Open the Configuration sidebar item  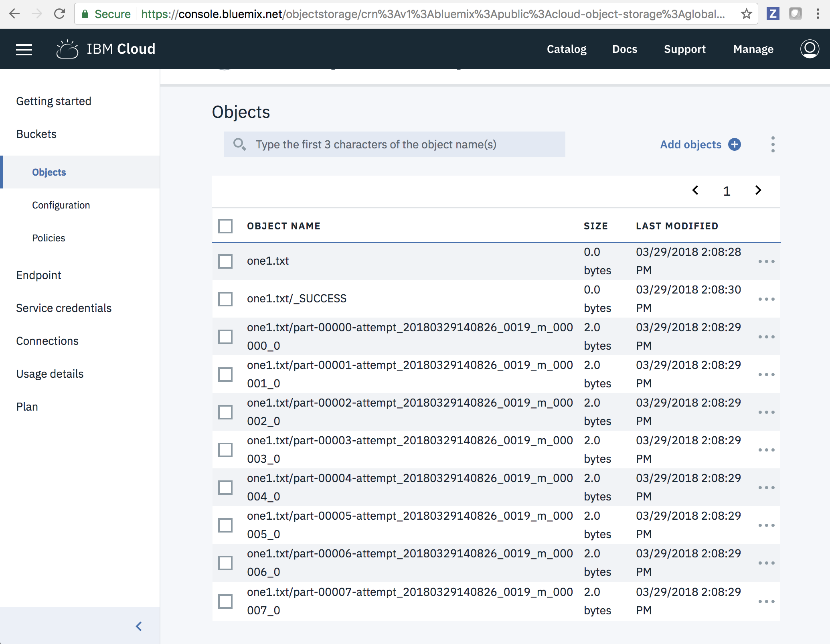click(61, 205)
